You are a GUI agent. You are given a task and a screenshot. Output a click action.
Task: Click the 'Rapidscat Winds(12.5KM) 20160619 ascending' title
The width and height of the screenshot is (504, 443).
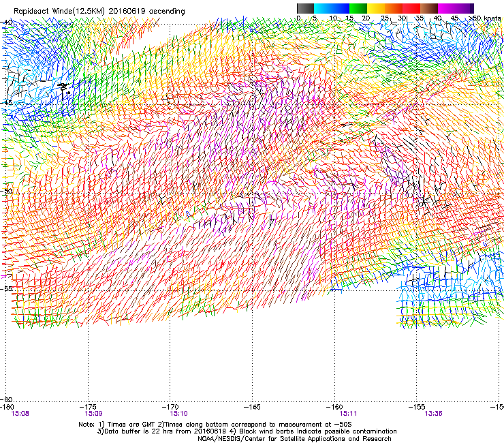99,12
